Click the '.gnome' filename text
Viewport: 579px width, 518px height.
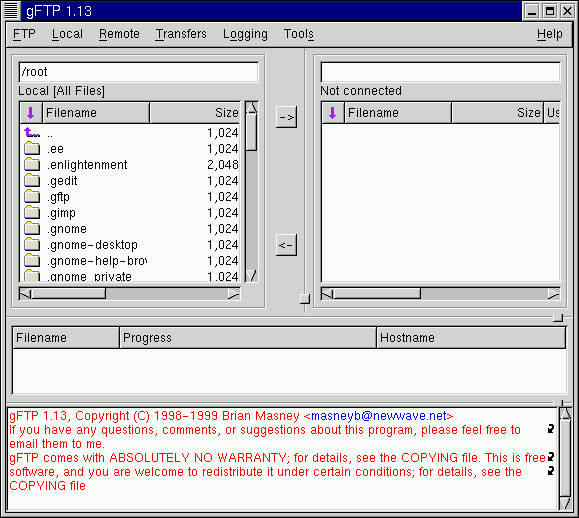click(67, 229)
